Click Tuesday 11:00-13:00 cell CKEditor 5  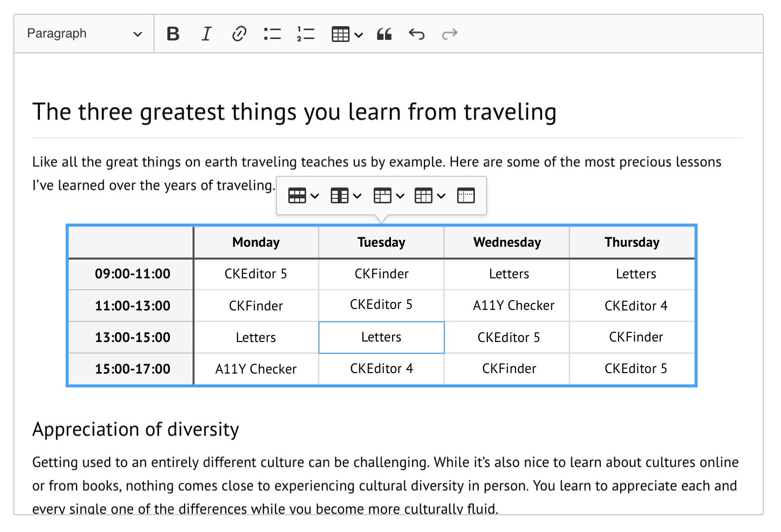click(381, 305)
